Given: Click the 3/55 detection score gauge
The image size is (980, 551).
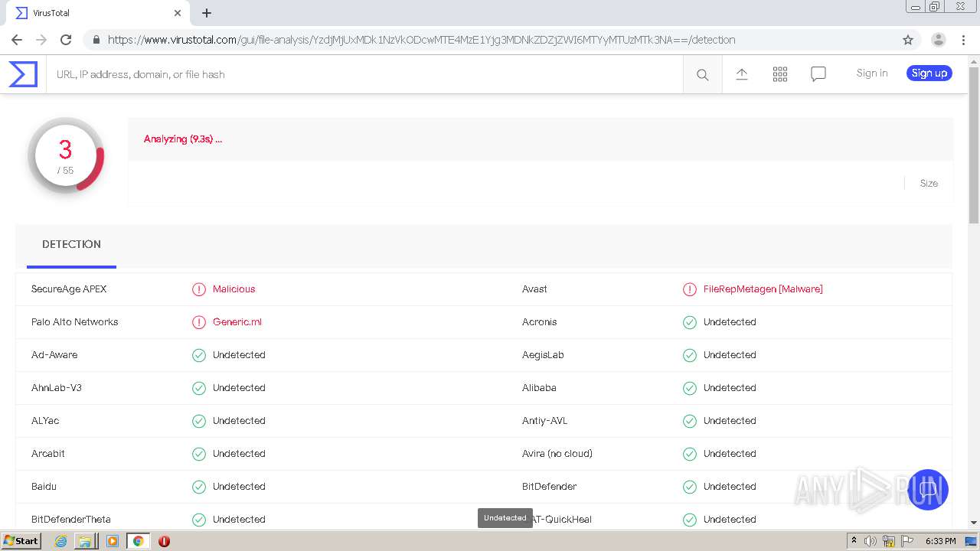Looking at the screenshot, I should [x=66, y=155].
